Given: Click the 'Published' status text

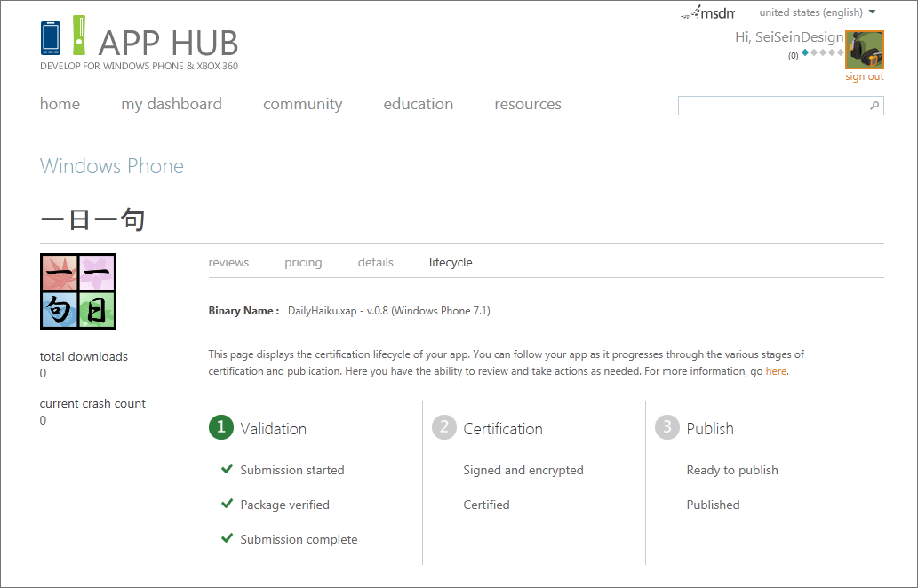Looking at the screenshot, I should coord(713,505).
